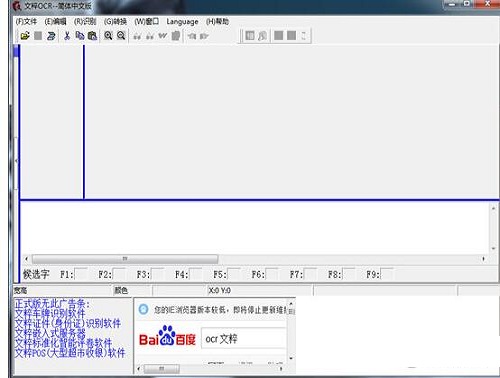Click the ad browser scroll down arrow
500x378 pixels.
point(291,358)
